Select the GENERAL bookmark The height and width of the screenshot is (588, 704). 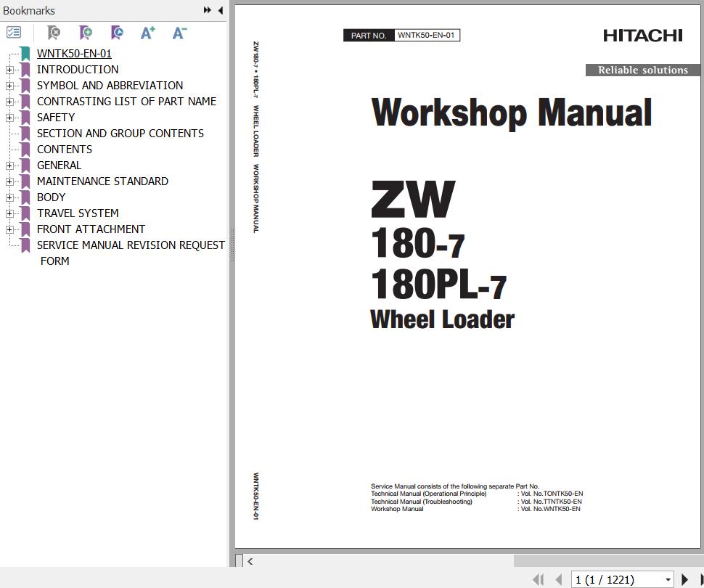pos(59,166)
